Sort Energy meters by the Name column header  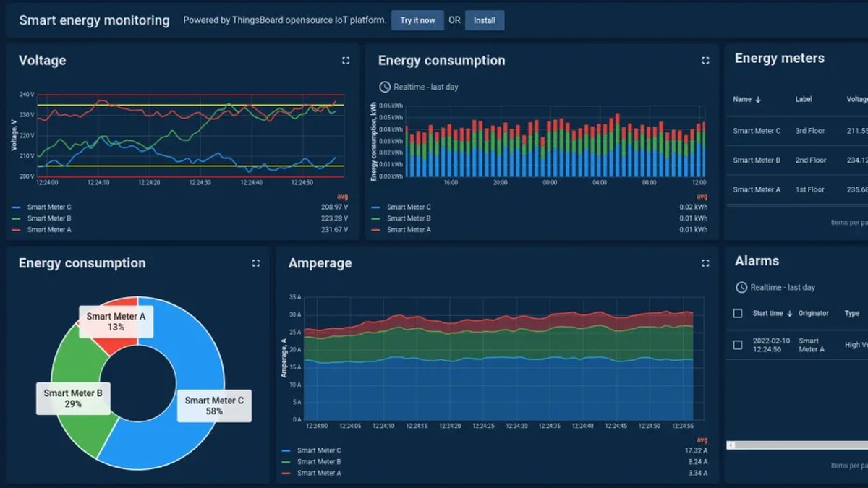pos(742,100)
